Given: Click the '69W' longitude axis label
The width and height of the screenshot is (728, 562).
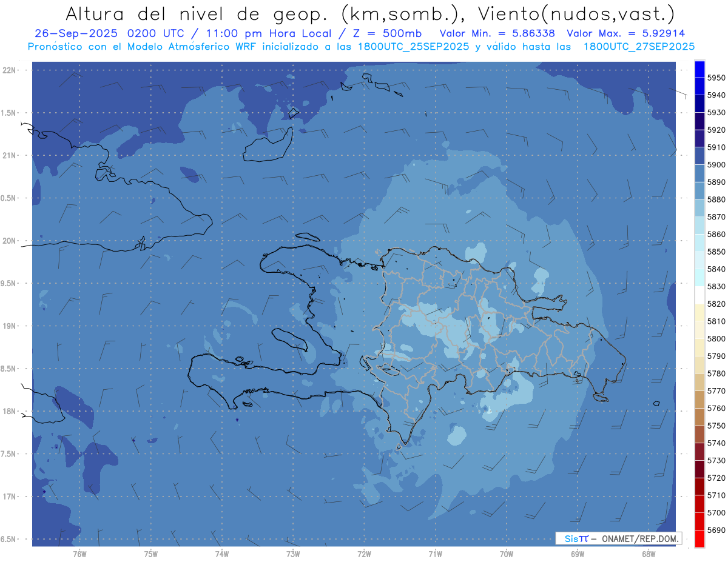Looking at the screenshot, I should [x=578, y=554].
